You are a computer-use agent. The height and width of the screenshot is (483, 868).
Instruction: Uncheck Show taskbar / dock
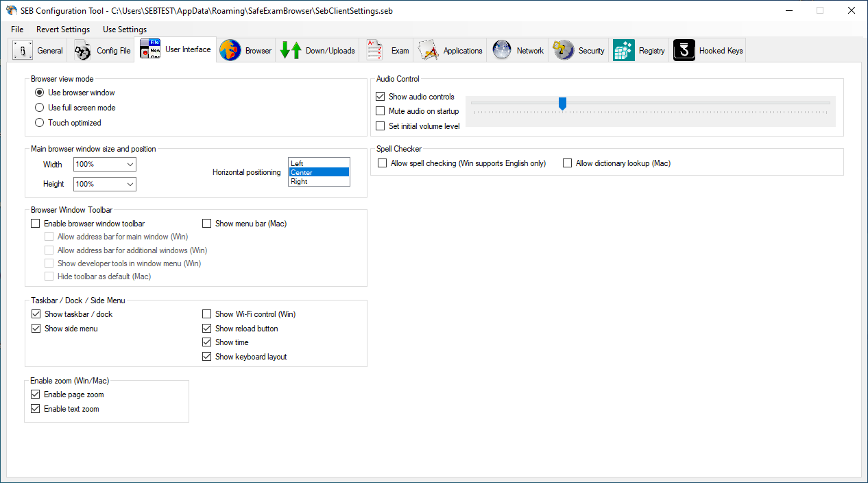click(36, 314)
